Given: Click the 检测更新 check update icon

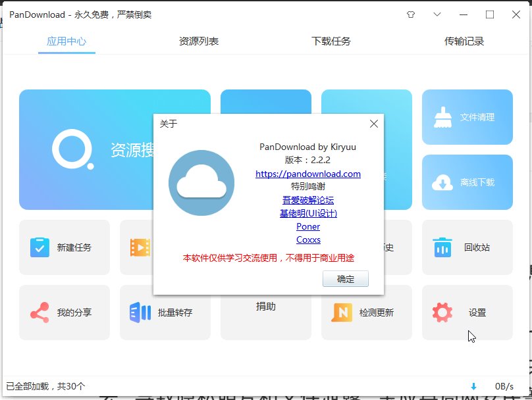Looking at the screenshot, I should (342, 312).
